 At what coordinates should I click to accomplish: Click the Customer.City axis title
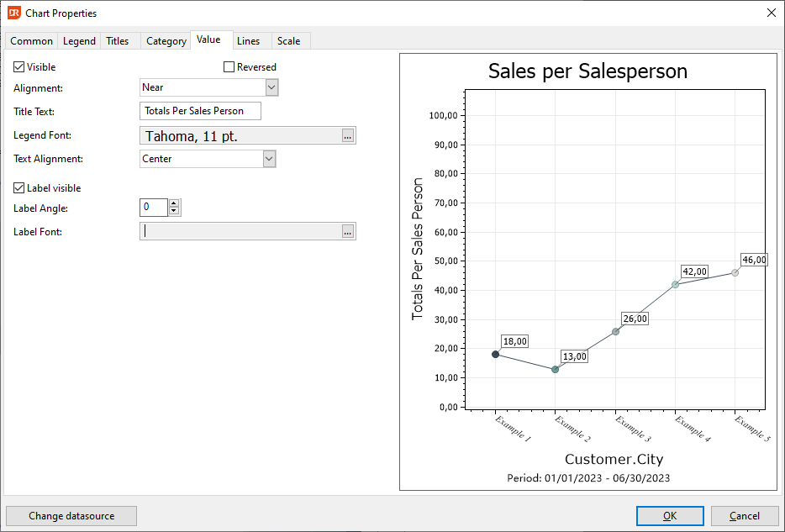point(614,459)
